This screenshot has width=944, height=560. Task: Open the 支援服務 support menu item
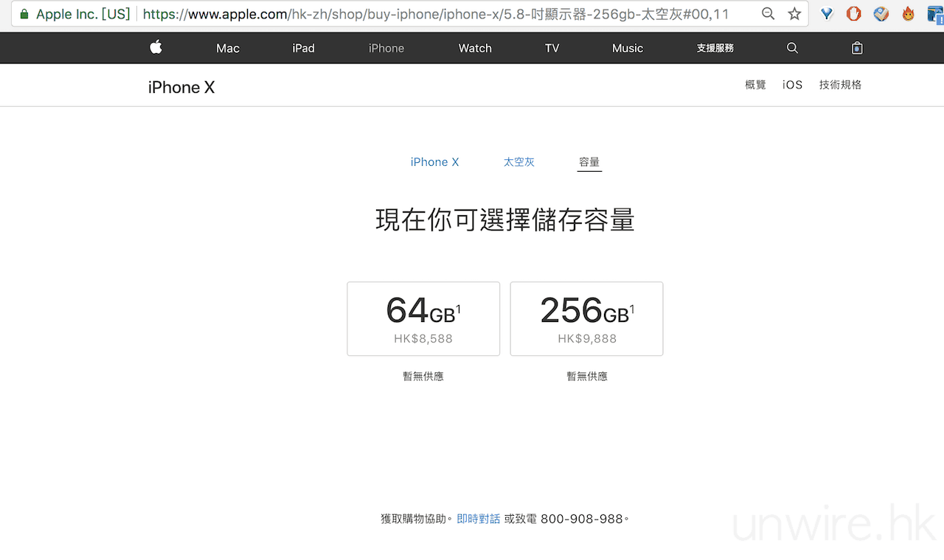tap(715, 48)
